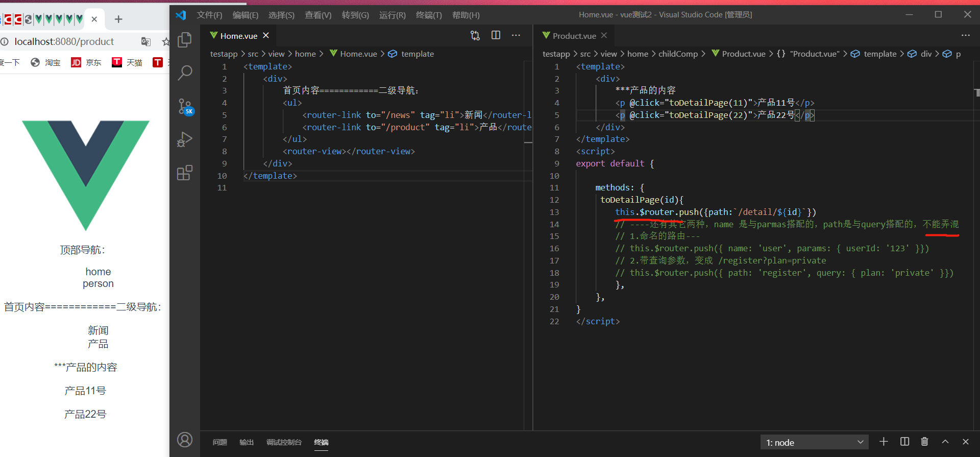Click the Accounts icon in activity bar
The image size is (980, 457).
[x=184, y=440]
